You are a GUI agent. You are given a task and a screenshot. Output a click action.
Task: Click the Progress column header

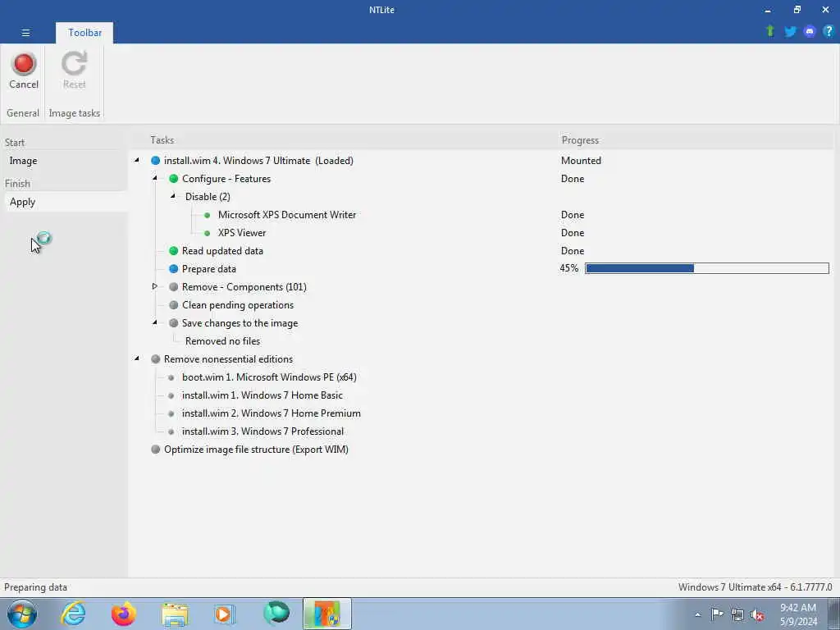click(580, 140)
